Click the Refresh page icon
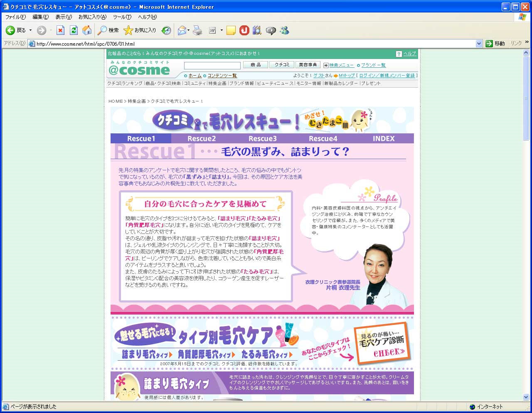This screenshot has height=413, width=532. [x=74, y=30]
